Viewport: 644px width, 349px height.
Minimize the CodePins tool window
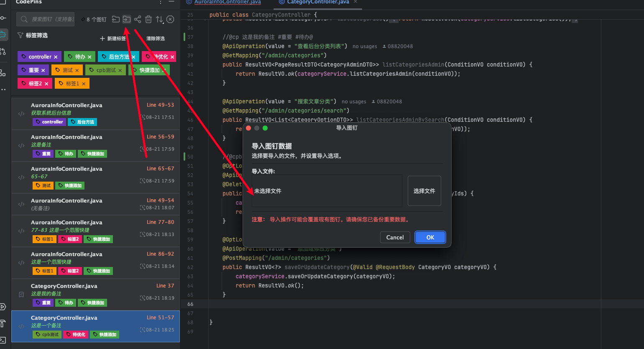pos(171,2)
